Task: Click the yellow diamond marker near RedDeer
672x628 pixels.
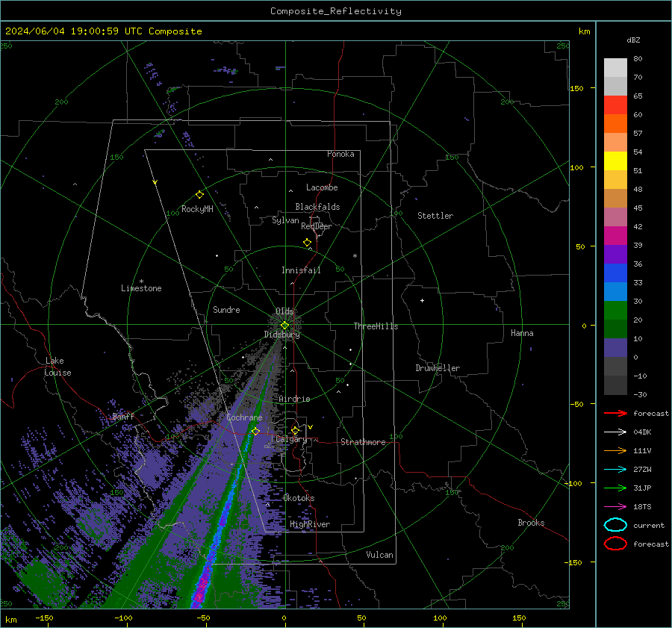Action: coord(308,243)
